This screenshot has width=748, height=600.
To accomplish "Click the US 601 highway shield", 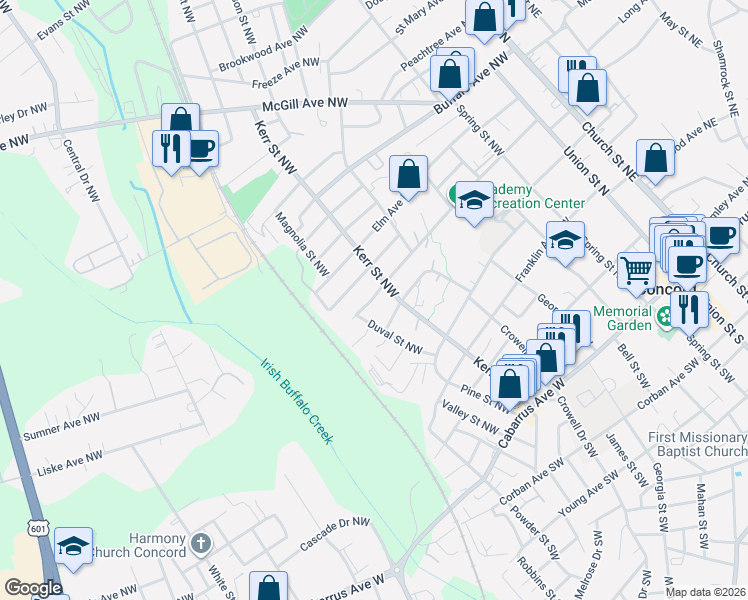I will pos(37,528).
